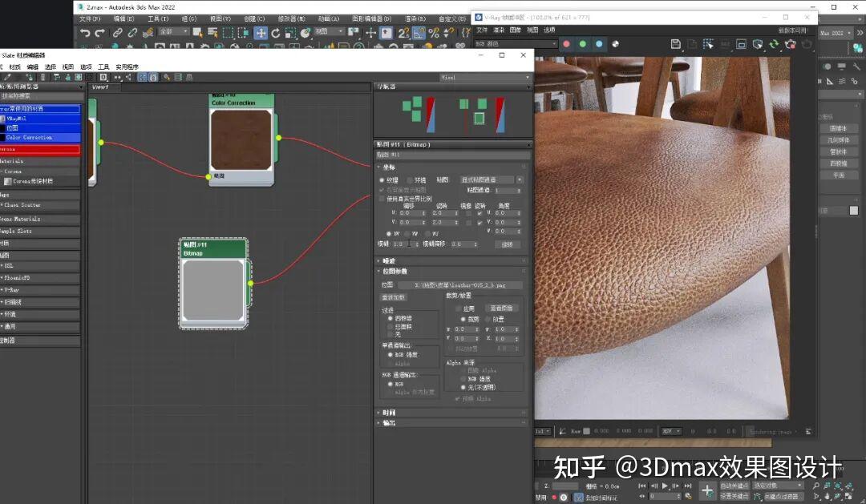Click the 3D cube render icon in V-Ray frame buffer
866x504 pixels.
coord(758,43)
